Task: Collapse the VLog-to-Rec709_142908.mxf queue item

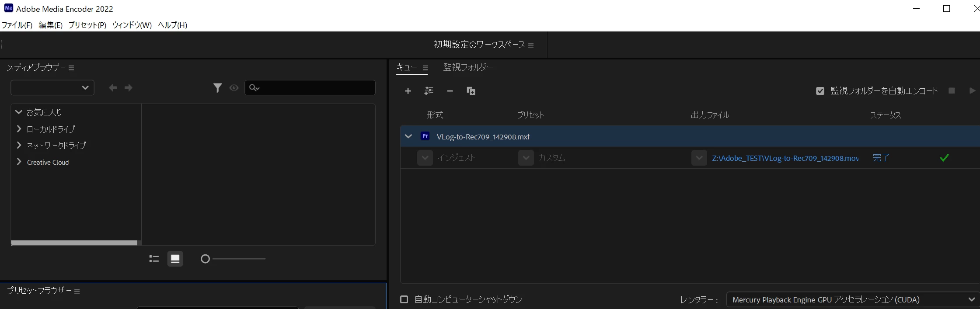Action: point(408,136)
